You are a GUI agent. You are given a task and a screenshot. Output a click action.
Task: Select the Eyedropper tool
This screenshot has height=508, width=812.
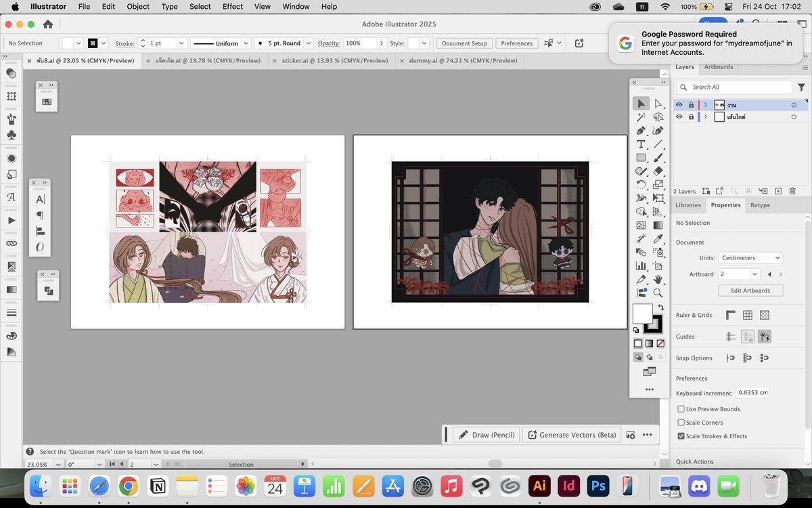(x=658, y=239)
